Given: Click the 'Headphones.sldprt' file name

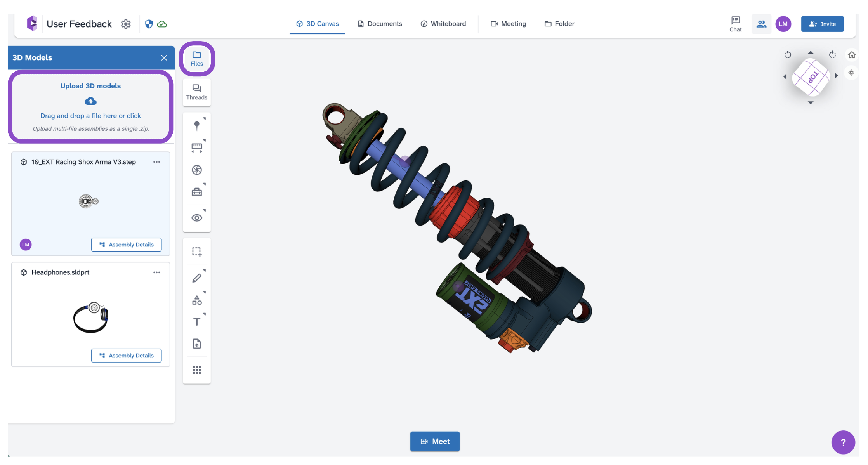Looking at the screenshot, I should [x=60, y=272].
